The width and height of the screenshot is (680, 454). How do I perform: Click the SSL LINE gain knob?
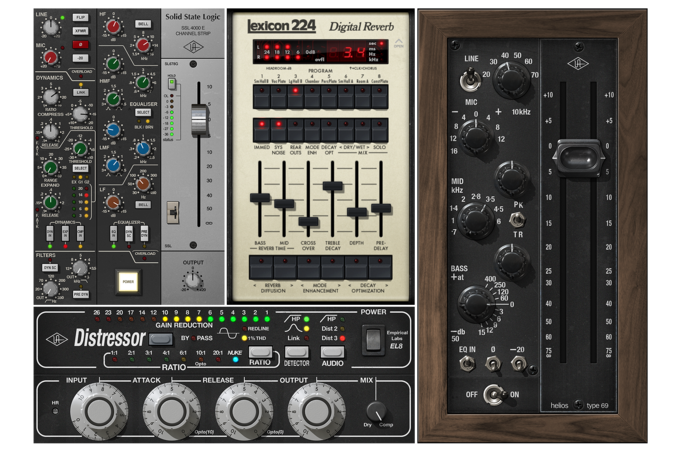point(51,27)
